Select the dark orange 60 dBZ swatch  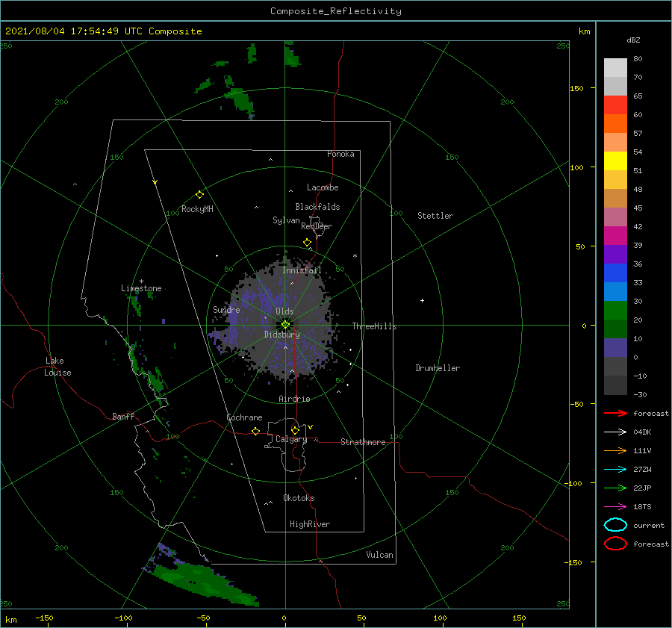(615, 123)
